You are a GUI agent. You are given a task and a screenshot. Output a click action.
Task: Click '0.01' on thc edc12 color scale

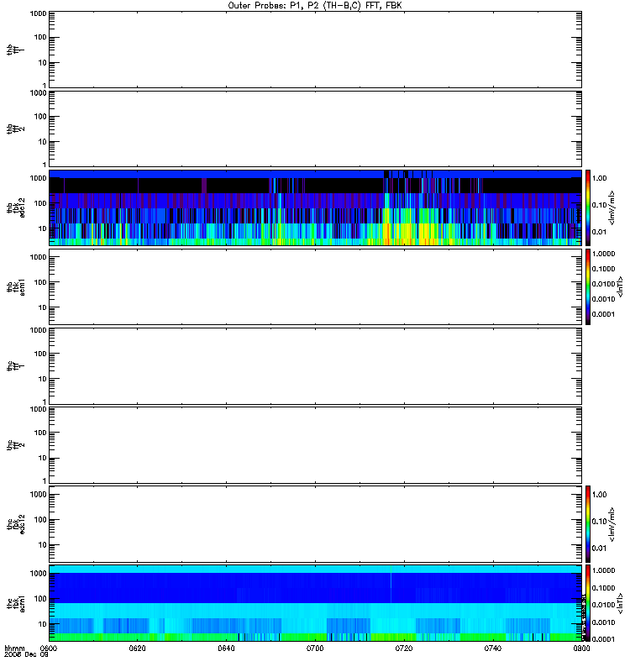(x=599, y=549)
